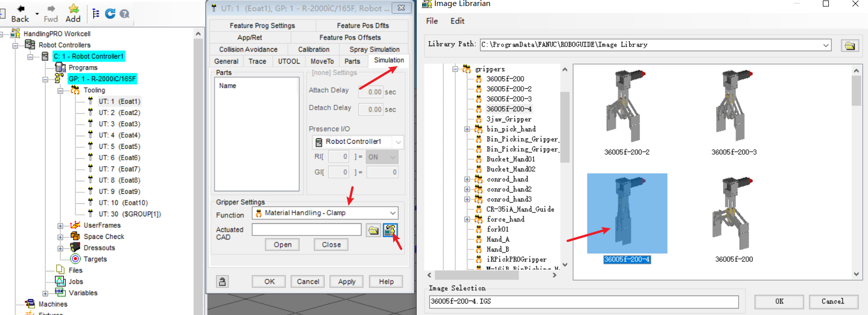Select 36005f-200-3 in library tree

coord(509,99)
